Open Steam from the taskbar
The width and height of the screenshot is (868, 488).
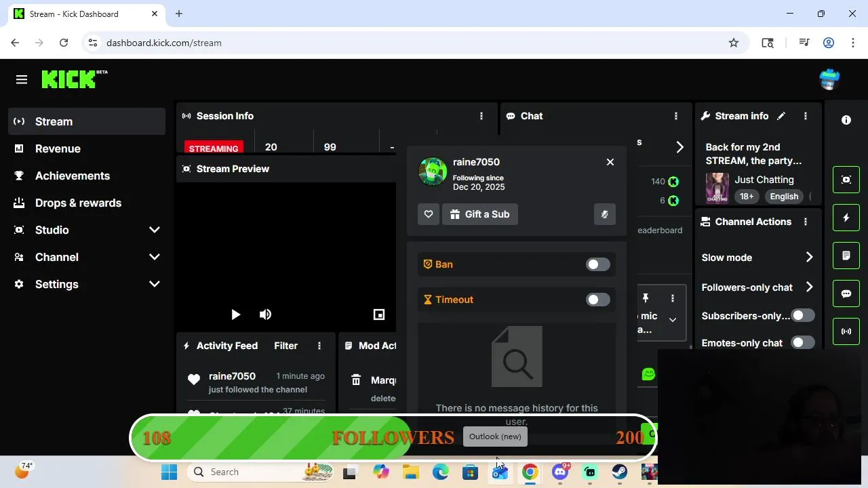620,472
